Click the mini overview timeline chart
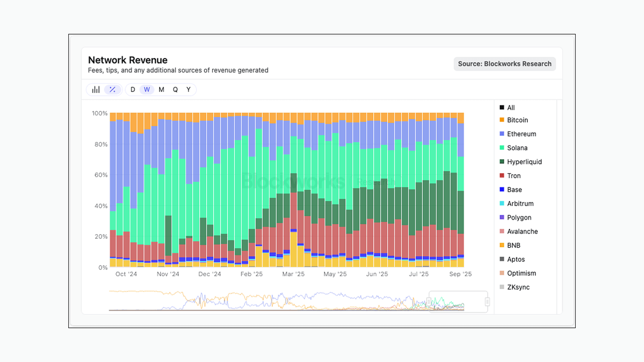Viewport: 644px width, 362px height. click(x=286, y=301)
